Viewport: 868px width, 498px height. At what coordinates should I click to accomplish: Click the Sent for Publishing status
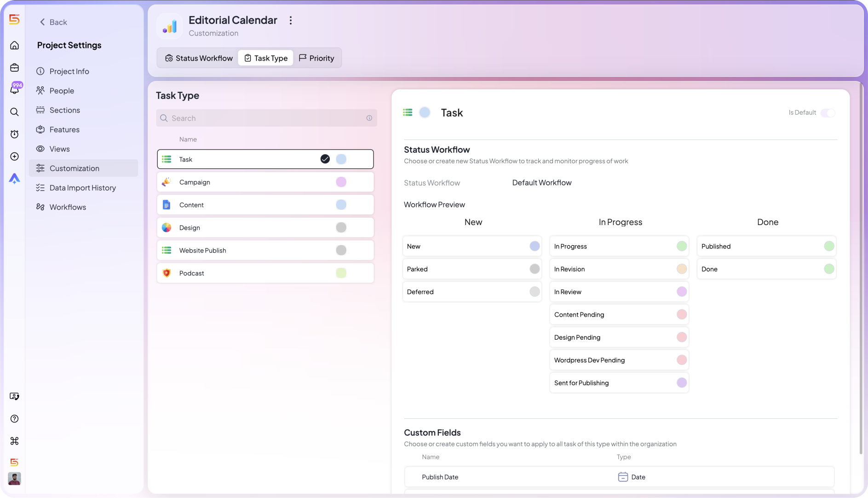pos(619,383)
